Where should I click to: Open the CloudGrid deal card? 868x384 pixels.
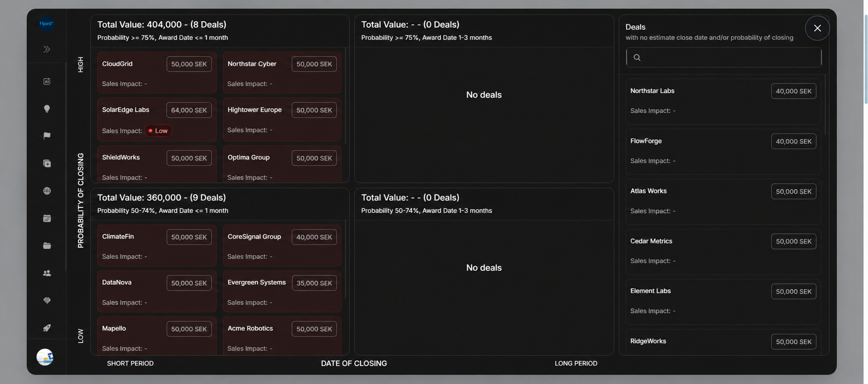[157, 73]
